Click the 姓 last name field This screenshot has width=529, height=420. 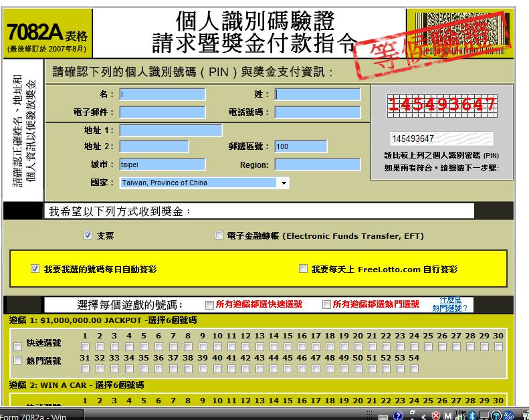[x=318, y=94]
